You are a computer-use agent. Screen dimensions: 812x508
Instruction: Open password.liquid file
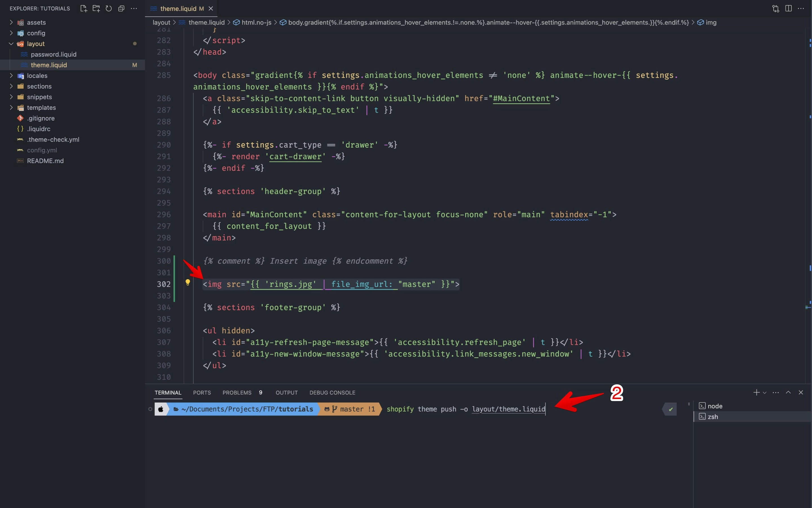(72, 54)
